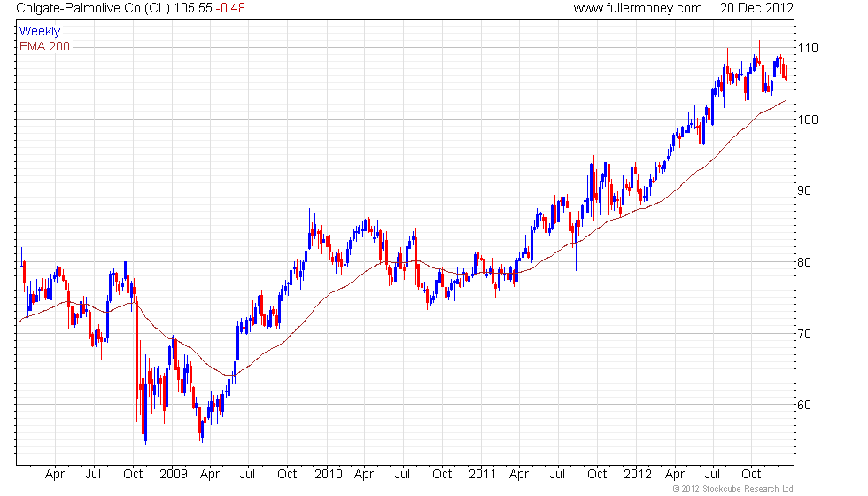This screenshot has height=496, width=868.
Task: Click the 2012 Stockcube Research Ltd copyright text
Action: (733, 488)
